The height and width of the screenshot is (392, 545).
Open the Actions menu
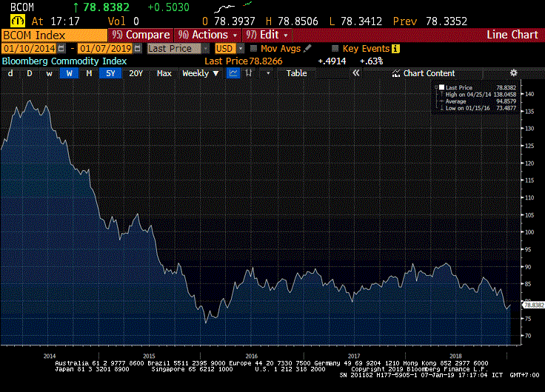pos(210,35)
